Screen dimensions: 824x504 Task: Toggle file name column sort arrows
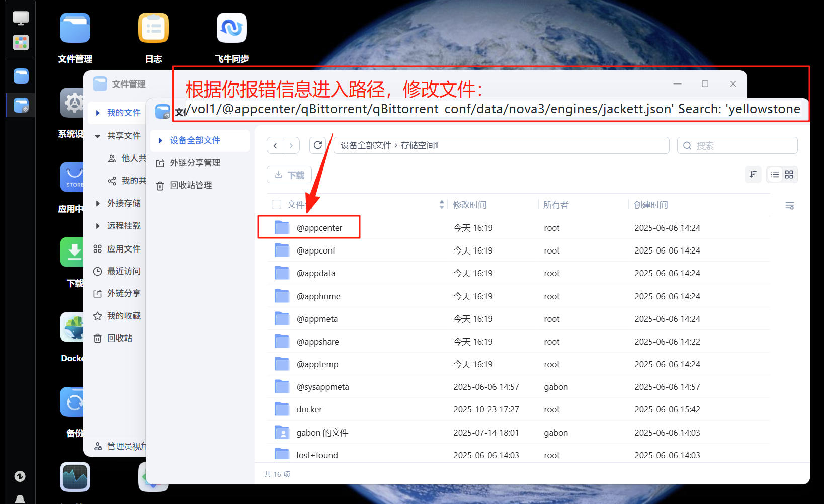click(442, 205)
